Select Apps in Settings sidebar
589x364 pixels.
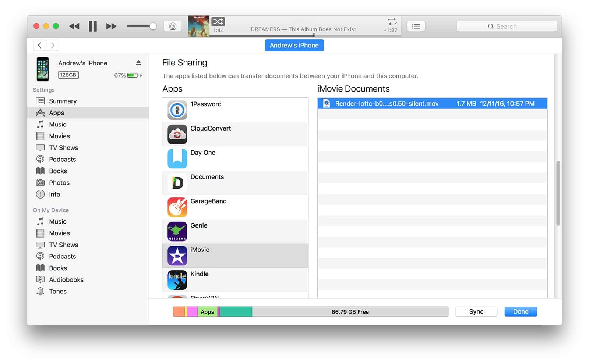pos(88,113)
